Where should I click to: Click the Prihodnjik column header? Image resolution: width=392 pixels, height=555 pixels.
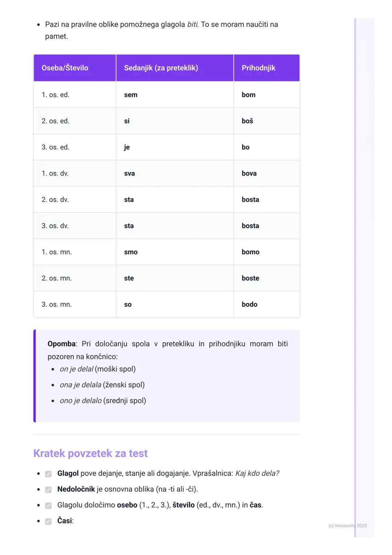click(x=258, y=68)
